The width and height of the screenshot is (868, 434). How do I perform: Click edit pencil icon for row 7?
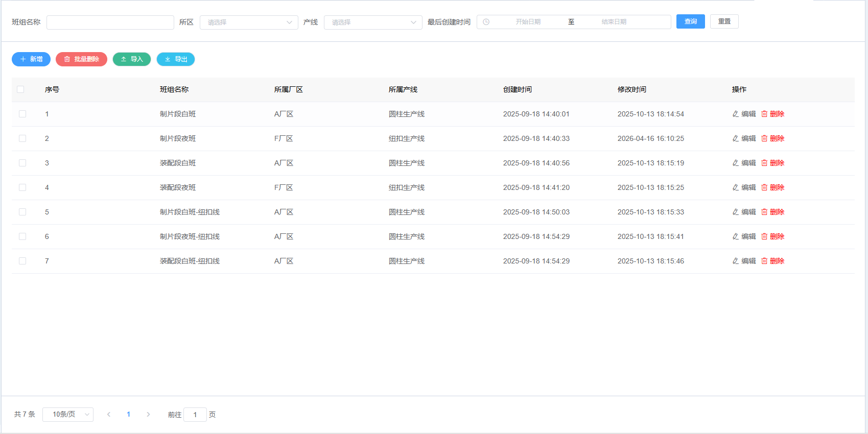(x=736, y=261)
